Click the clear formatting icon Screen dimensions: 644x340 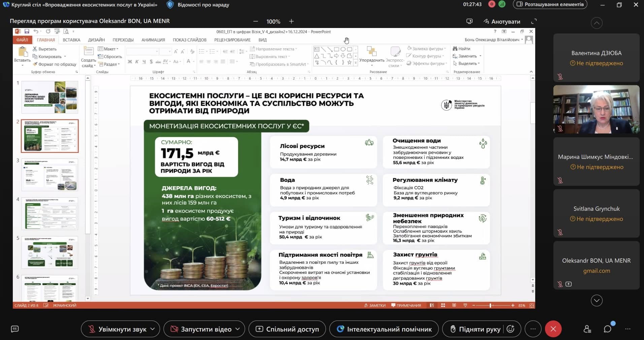tap(192, 51)
